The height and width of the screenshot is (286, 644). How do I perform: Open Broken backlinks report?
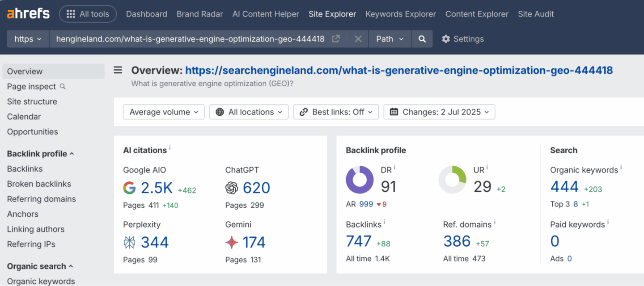(39, 184)
